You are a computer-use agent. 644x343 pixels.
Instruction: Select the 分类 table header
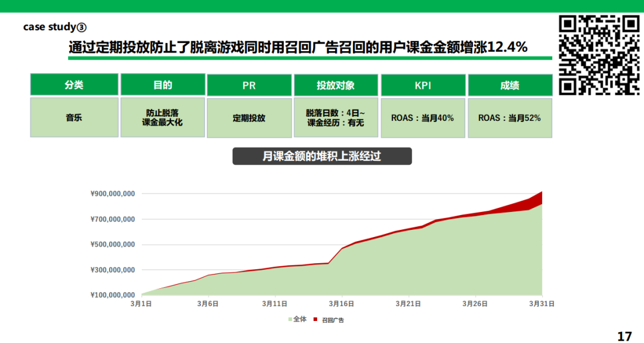[74, 85]
